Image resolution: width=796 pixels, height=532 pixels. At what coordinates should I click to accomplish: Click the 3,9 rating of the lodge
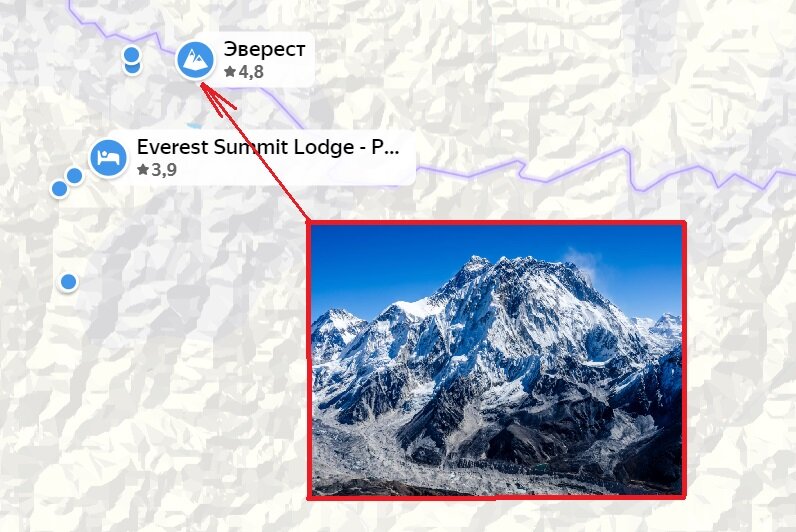click(x=164, y=169)
